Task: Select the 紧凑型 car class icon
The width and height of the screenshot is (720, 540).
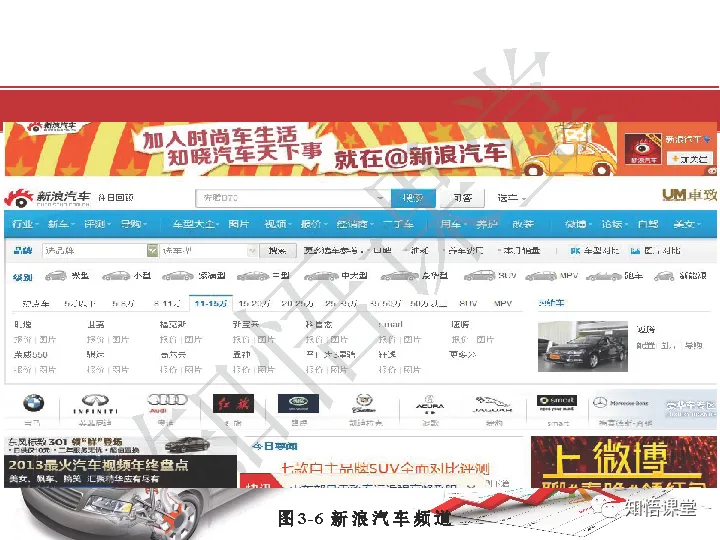Action: 178,276
